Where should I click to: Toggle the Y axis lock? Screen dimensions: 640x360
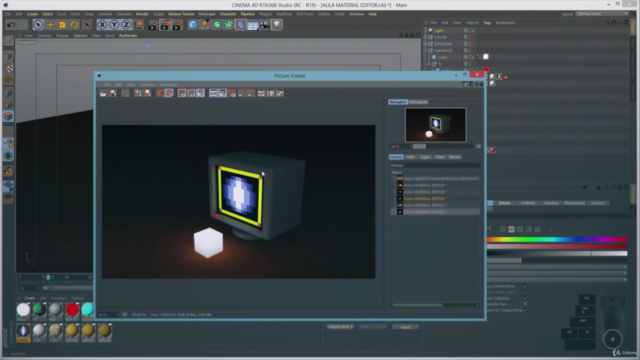114,25
